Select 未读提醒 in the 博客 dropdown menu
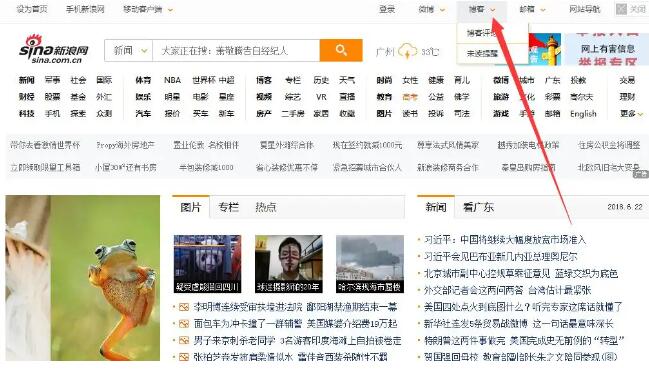The height and width of the screenshot is (371, 649). pos(482,53)
